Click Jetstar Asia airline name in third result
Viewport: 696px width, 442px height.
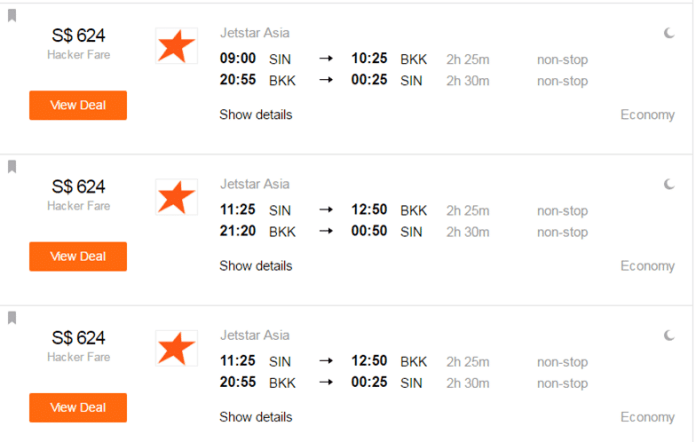255,335
